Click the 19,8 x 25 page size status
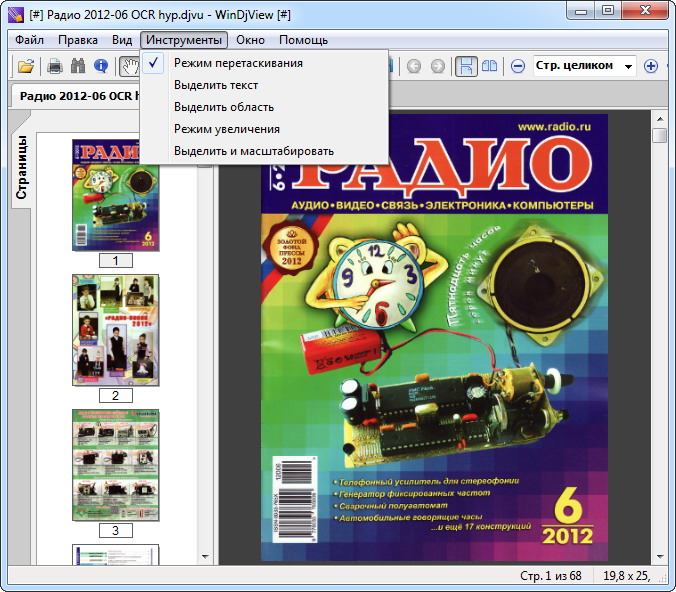Viewport: 676px width, 592px height. pyautogui.click(x=626, y=576)
